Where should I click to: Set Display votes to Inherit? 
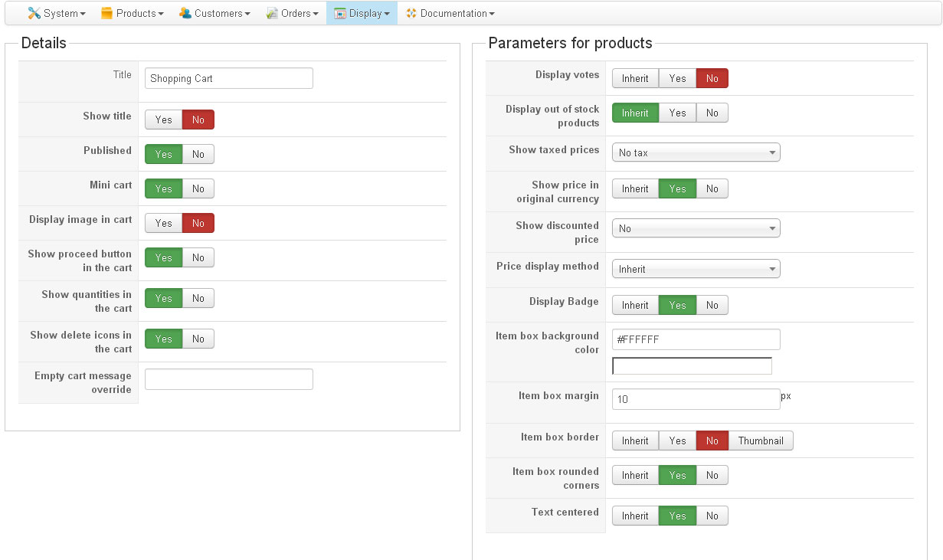point(635,78)
